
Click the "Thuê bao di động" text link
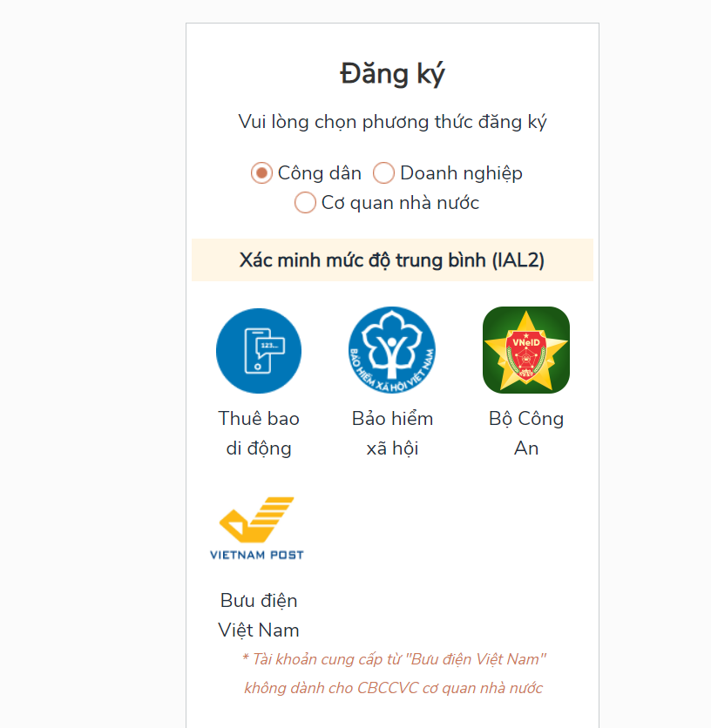point(259,434)
